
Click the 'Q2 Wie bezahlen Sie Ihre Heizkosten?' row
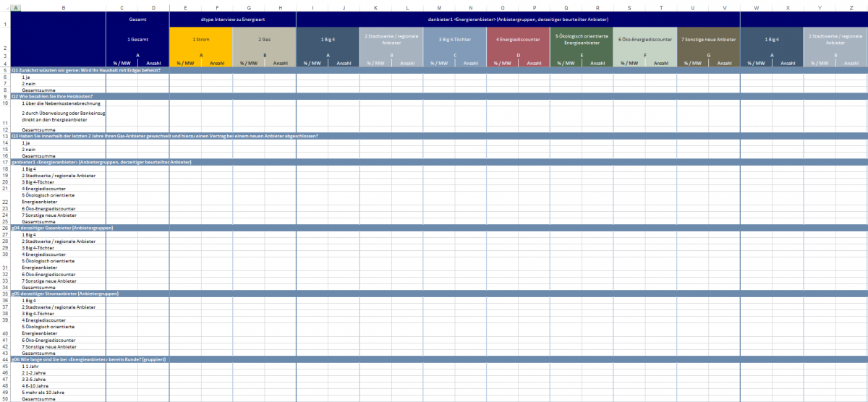57,96
